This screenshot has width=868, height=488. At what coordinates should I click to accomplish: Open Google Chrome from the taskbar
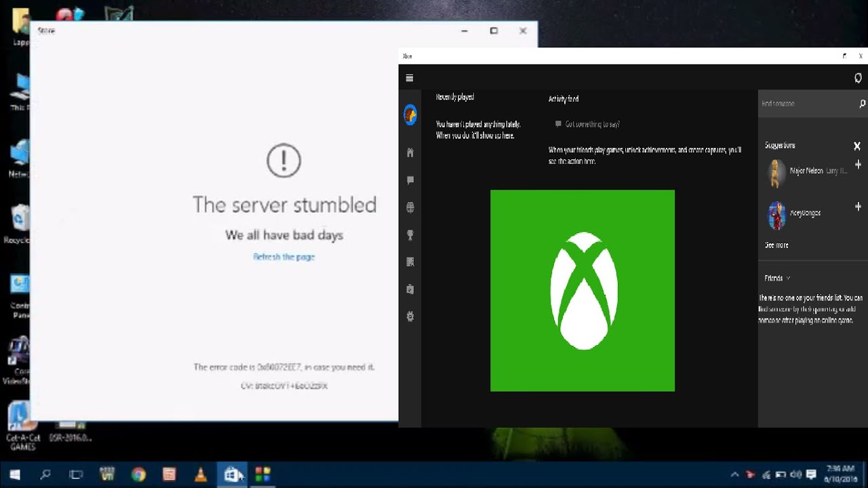click(x=139, y=474)
